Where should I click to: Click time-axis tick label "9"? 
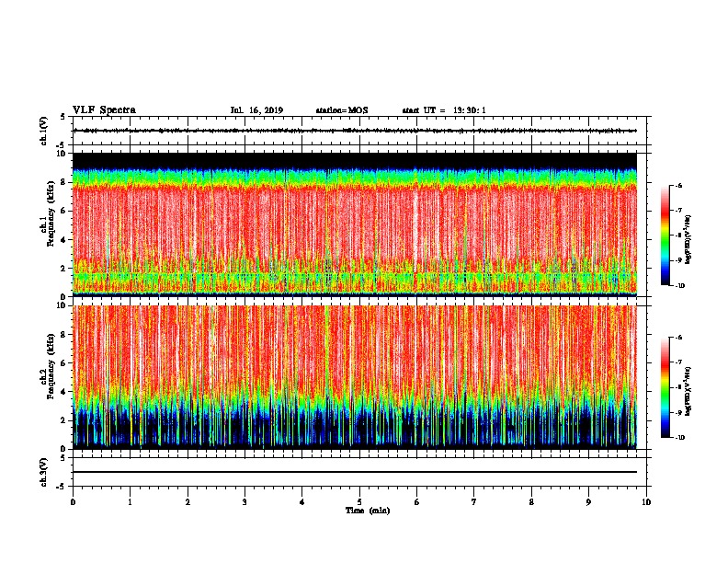(x=588, y=501)
